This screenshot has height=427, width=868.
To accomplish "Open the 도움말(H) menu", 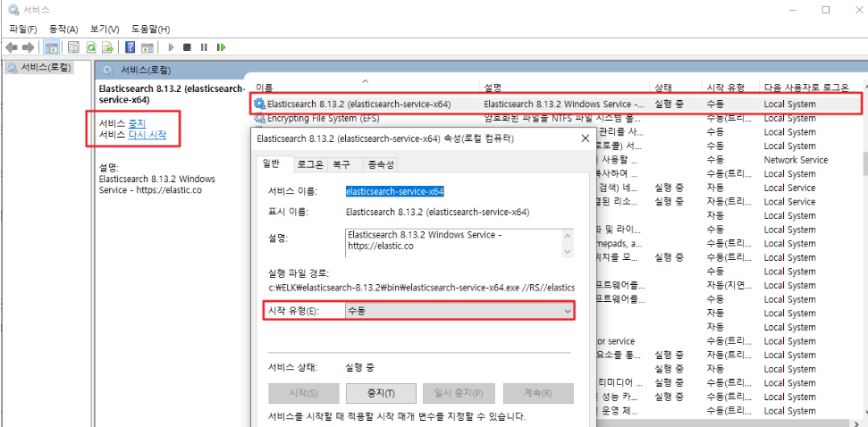I will coord(150,29).
